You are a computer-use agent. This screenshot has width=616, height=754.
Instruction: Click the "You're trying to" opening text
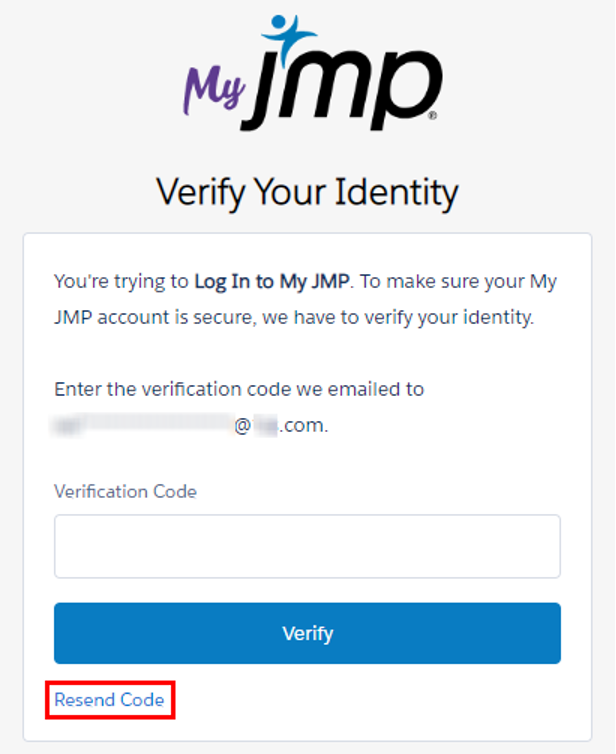121,281
